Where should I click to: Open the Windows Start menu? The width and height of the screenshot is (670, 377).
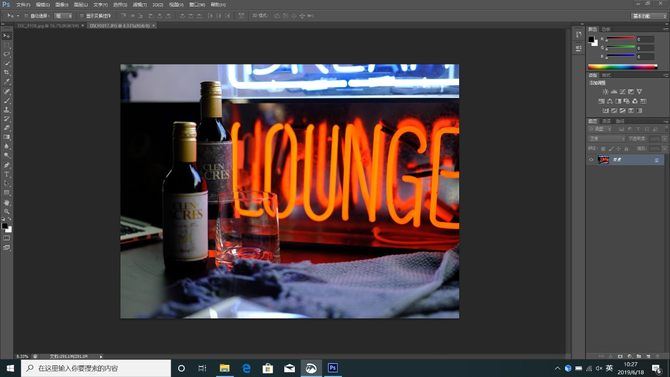10,368
